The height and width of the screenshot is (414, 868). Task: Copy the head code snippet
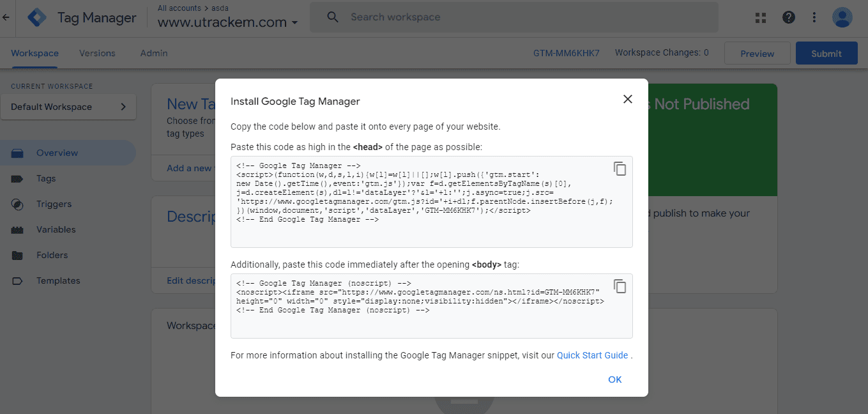pyautogui.click(x=620, y=169)
